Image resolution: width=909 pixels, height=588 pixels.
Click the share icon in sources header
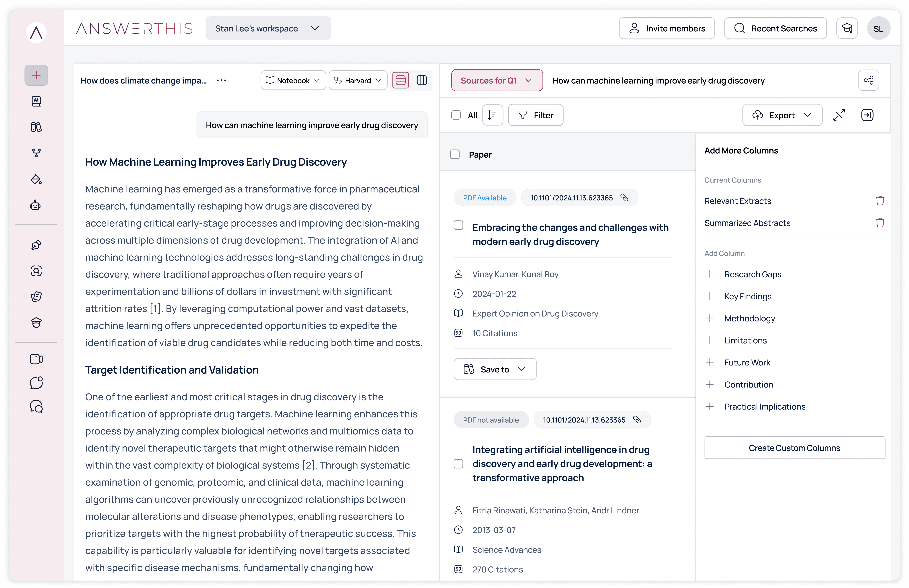coord(868,80)
